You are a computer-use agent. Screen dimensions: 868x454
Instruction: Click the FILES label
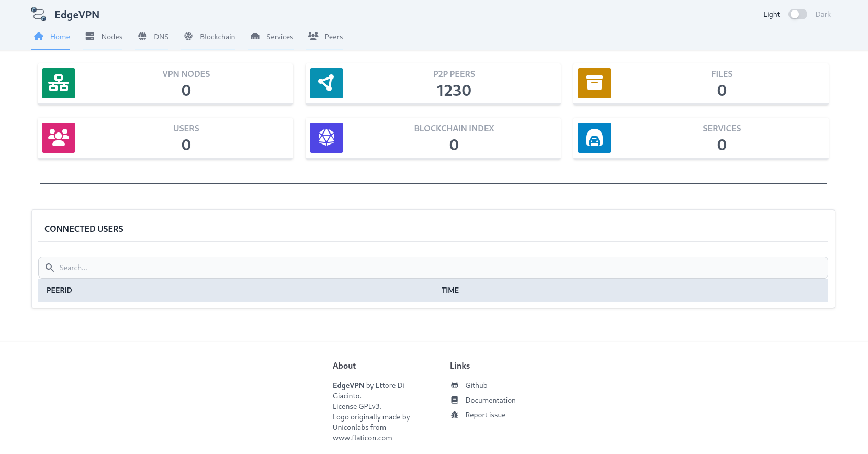coord(722,74)
